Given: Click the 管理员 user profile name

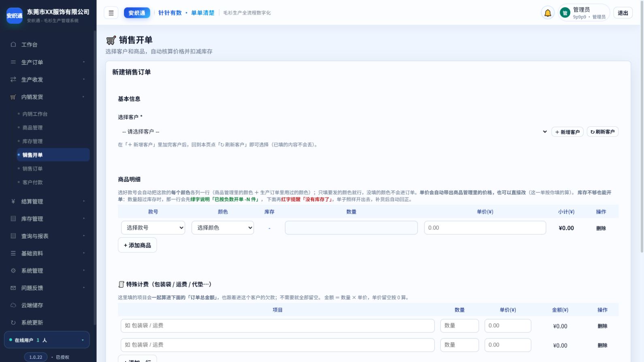Looking at the screenshot, I should click(x=581, y=10).
